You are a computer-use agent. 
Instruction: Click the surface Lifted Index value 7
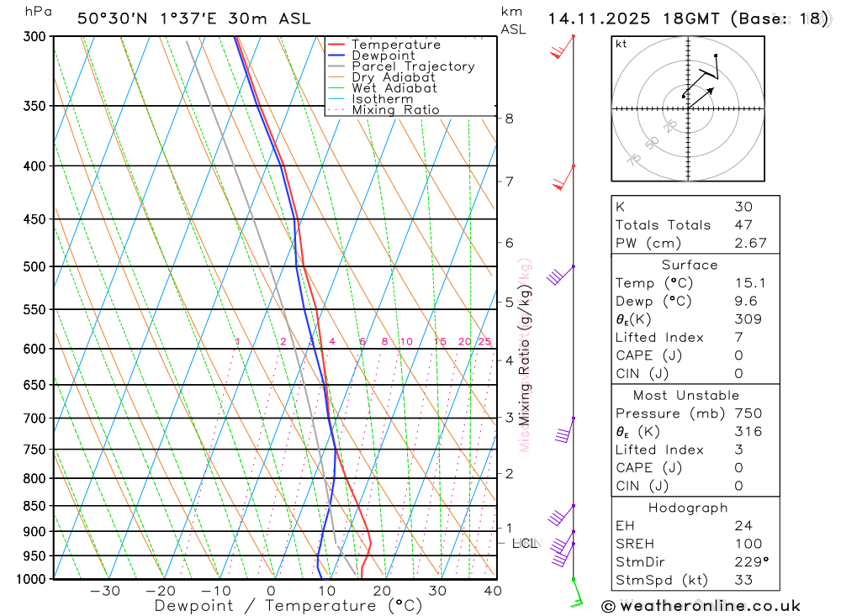click(739, 338)
